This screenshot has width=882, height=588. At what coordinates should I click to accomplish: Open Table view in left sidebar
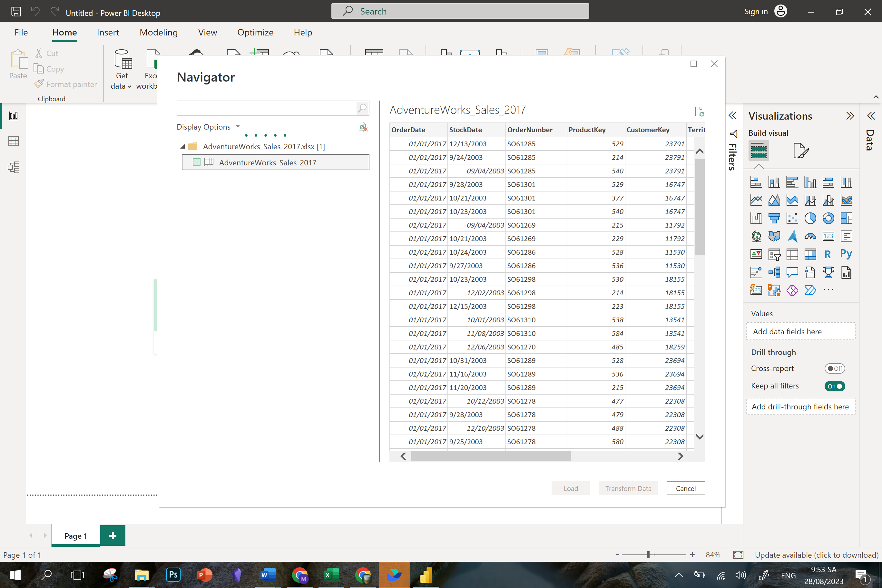click(x=14, y=142)
